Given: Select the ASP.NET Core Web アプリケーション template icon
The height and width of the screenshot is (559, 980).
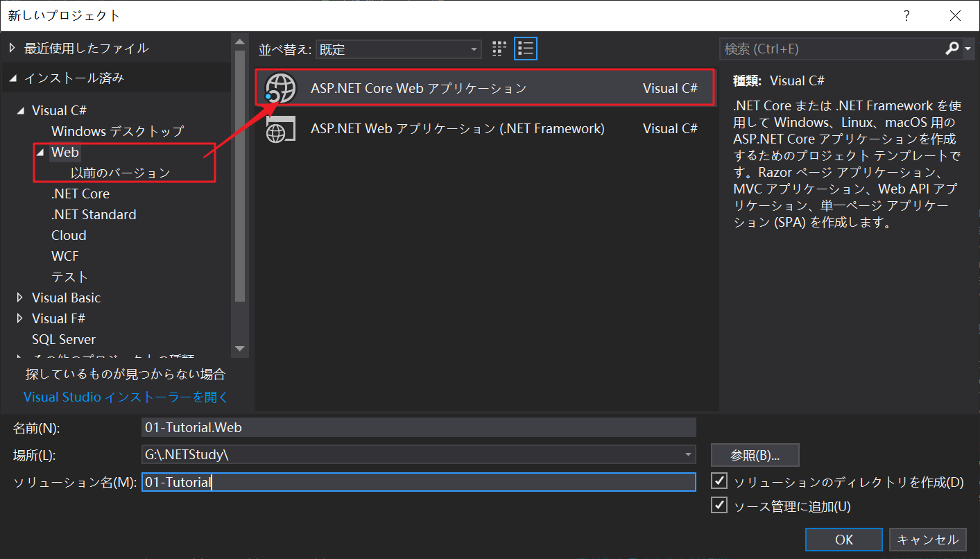Looking at the screenshot, I should pyautogui.click(x=279, y=88).
